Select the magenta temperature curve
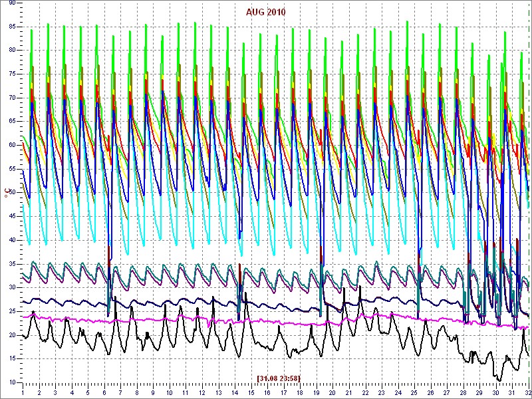The height and width of the screenshot is (399, 532). pyautogui.click(x=266, y=322)
